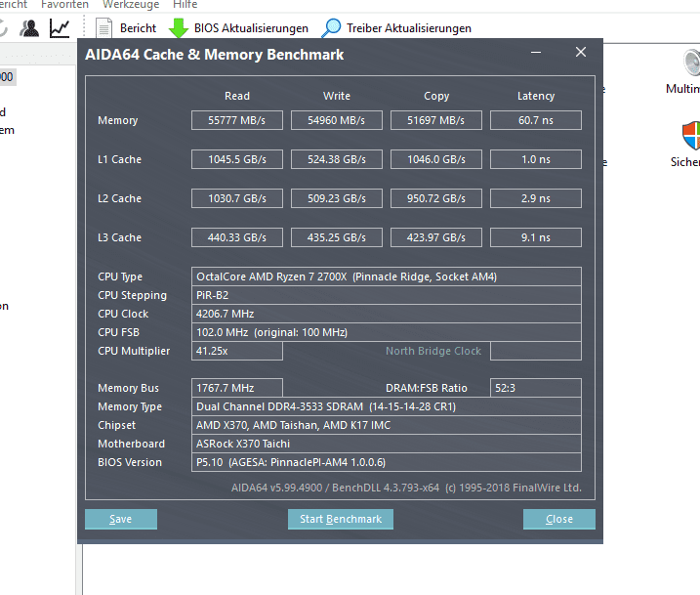Click the Close button in benchmark dialog
Image resolution: width=700 pixels, height=595 pixels.
coord(559,519)
